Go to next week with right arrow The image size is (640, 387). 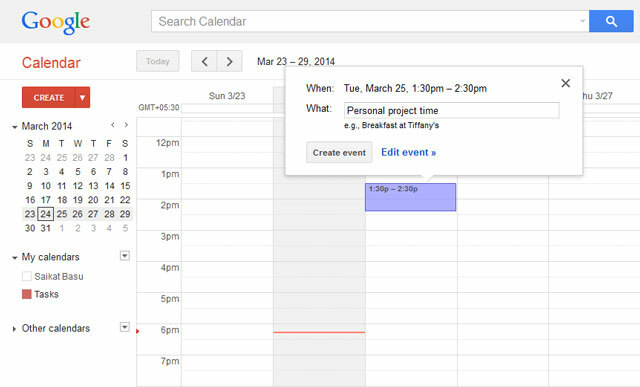(x=229, y=61)
